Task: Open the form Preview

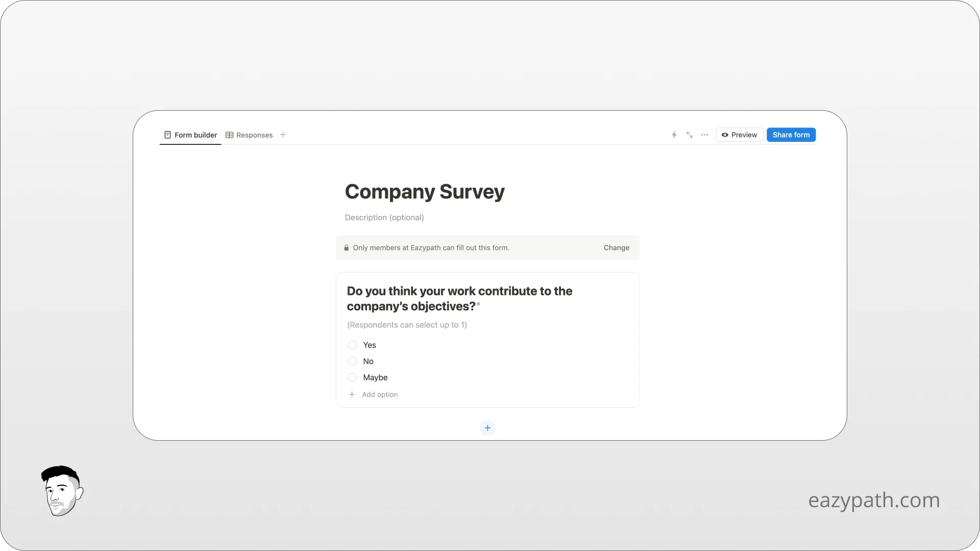Action: 740,135
